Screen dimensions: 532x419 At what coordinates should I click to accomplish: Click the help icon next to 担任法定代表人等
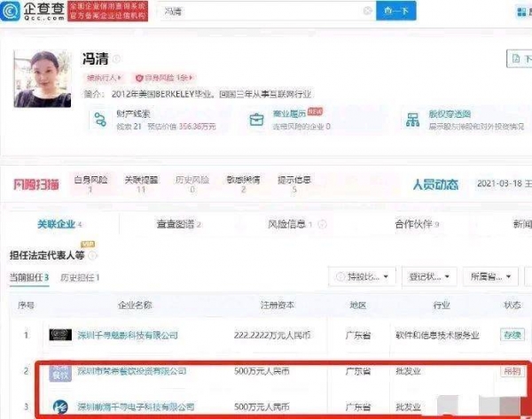90,253
